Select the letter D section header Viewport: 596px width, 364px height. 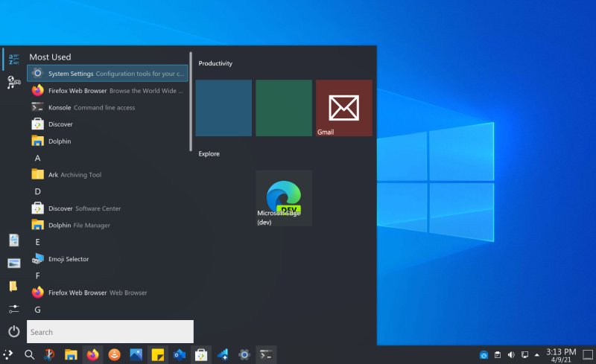point(37,191)
